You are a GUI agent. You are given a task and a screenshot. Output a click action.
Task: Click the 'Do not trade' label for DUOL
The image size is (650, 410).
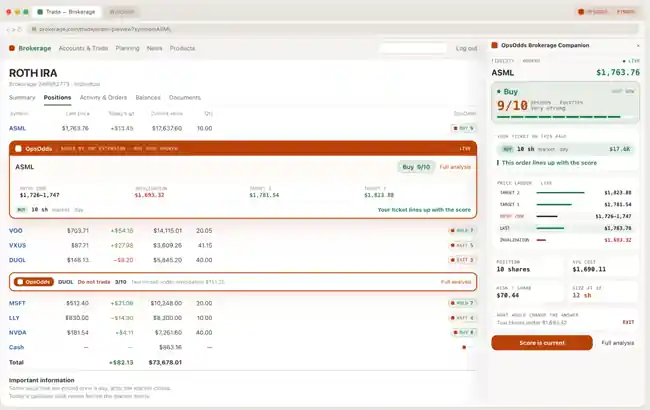(x=94, y=282)
